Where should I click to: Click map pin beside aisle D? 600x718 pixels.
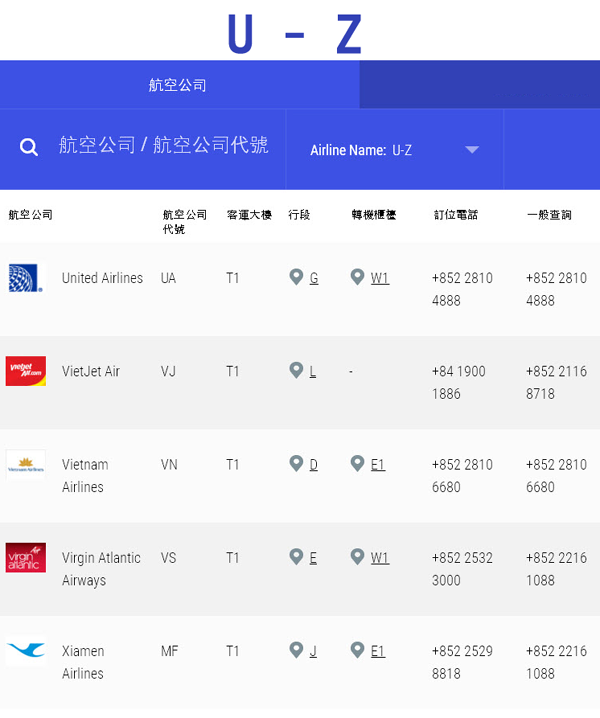coord(296,463)
